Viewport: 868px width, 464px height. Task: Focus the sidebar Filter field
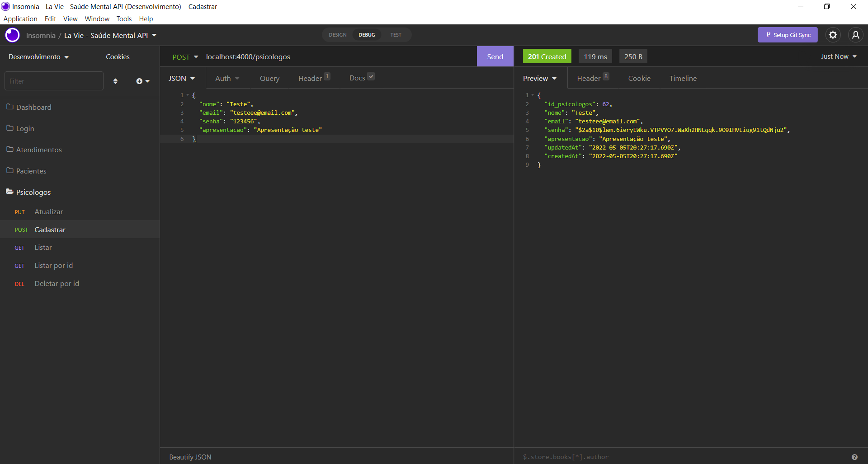pos(54,81)
